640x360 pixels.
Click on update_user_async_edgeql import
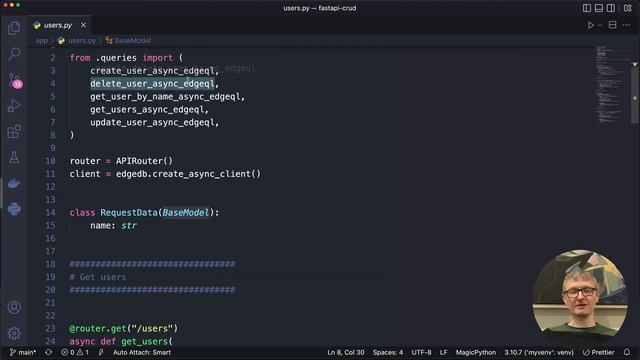(152, 122)
